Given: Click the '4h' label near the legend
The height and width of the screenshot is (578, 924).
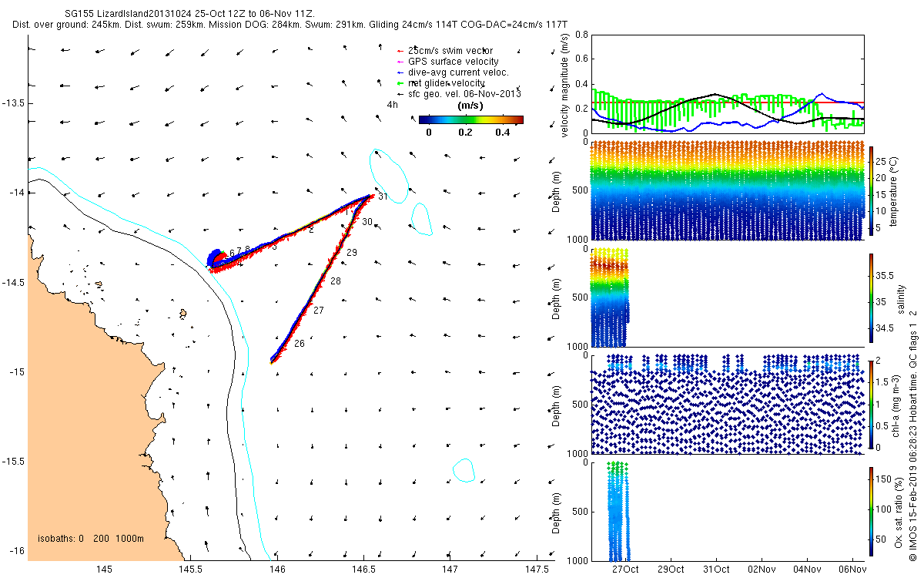Looking at the screenshot, I should (392, 104).
